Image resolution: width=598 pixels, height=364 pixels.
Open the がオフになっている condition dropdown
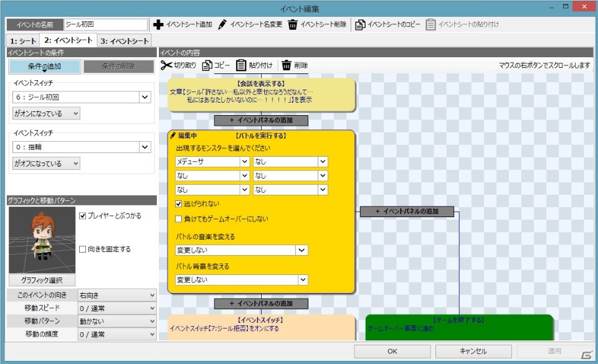[x=46, y=164]
